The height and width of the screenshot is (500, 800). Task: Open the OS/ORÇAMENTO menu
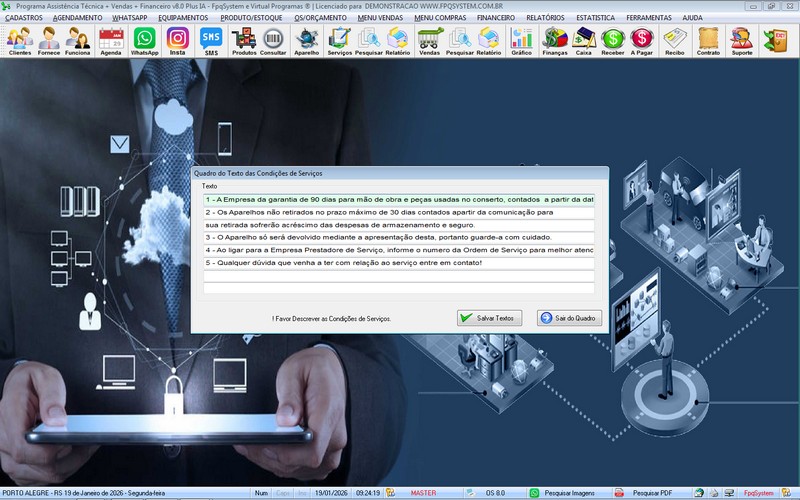[x=320, y=18]
